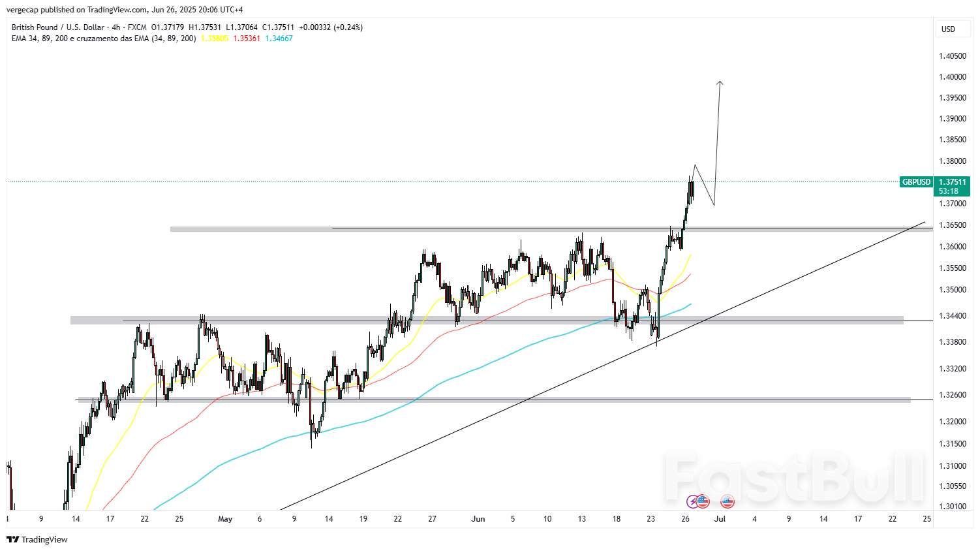980x551 pixels.
Task: Open options for the yellow EMA value 1.35805
Action: pos(215,39)
